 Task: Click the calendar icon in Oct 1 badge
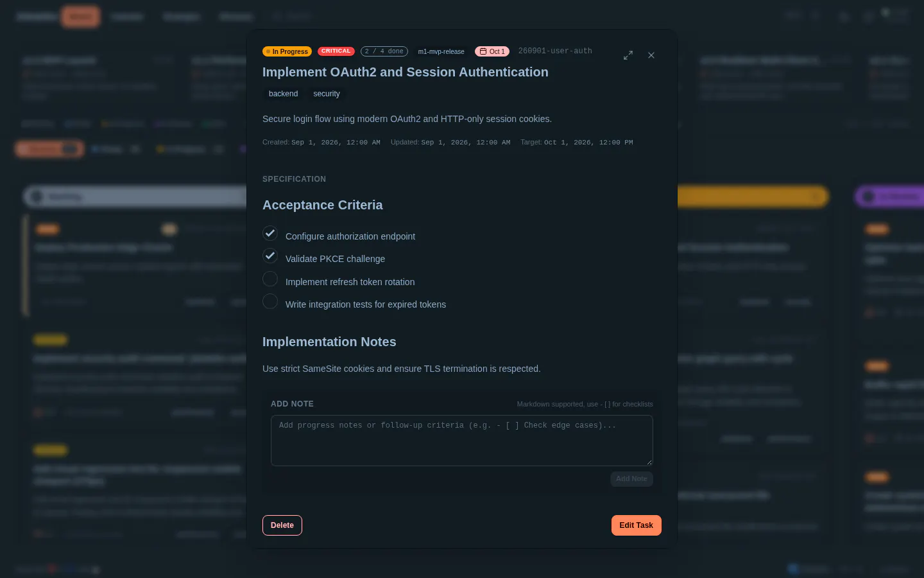tap(483, 51)
